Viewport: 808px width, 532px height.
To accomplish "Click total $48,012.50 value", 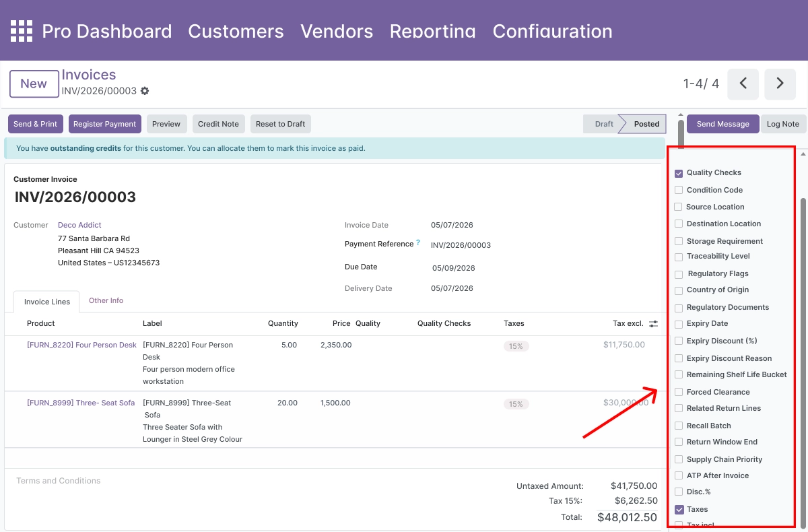I will coord(628,517).
